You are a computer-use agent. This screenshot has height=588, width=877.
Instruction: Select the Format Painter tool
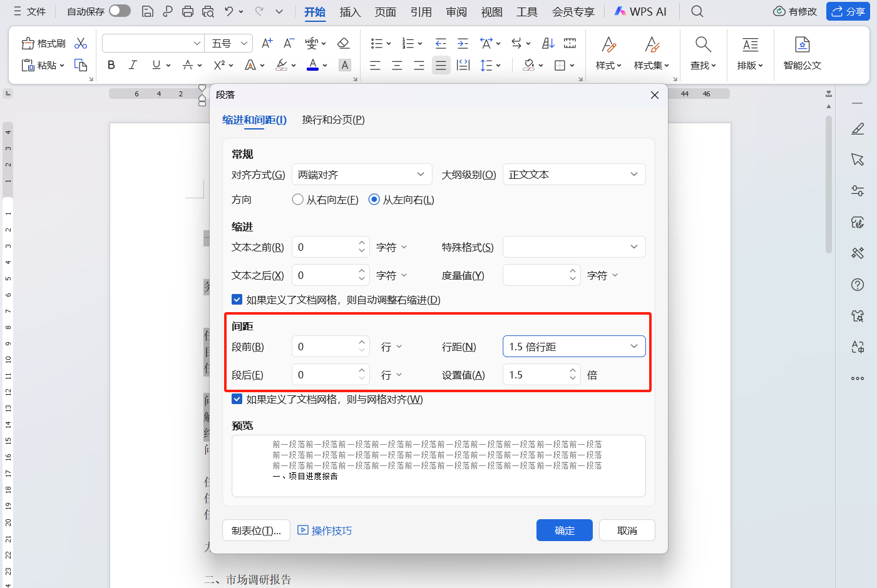pos(43,43)
